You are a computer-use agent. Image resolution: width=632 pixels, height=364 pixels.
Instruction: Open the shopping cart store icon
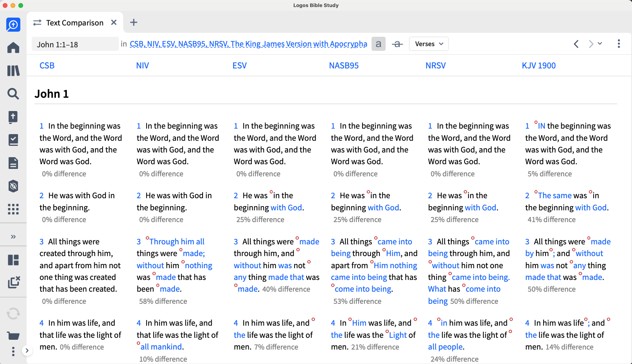(x=13, y=335)
